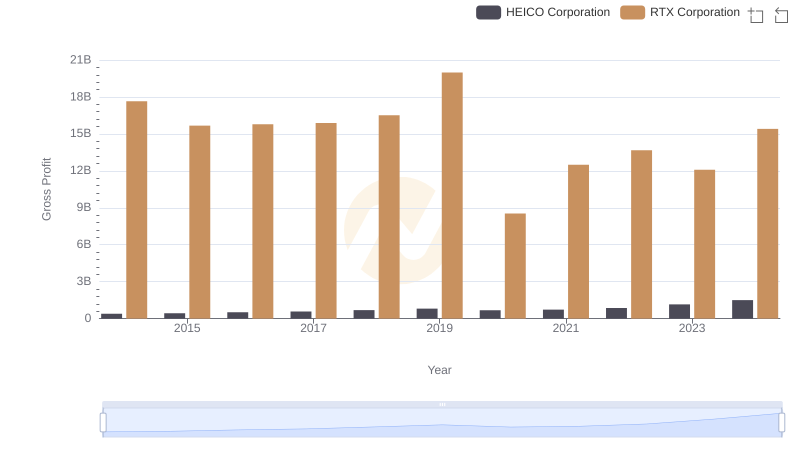Click the HEICO bar for 2014
The width and height of the screenshot is (800, 461).
(111, 316)
